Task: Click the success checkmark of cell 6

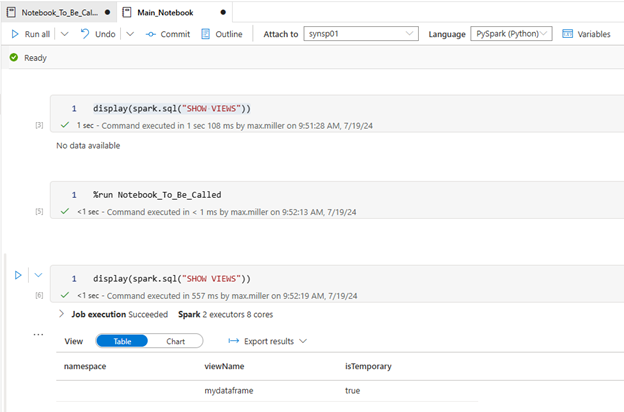Action: pos(65,295)
